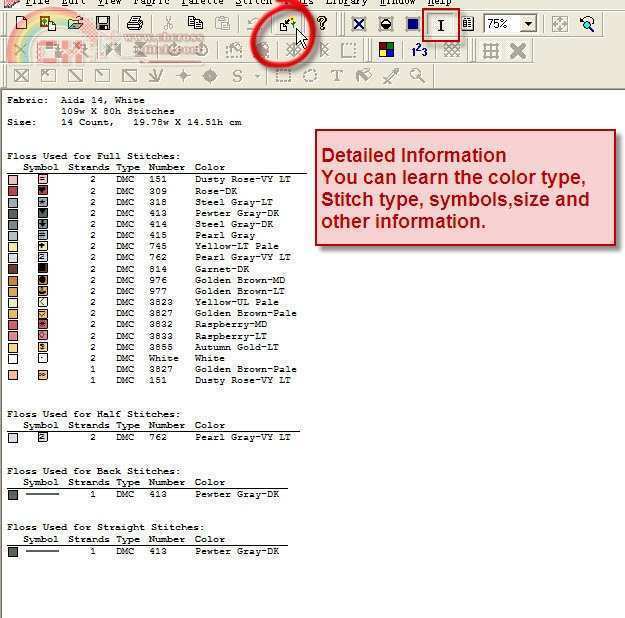Screen dimensions: 625x618
Task: Click the New pattern icon
Action: (22, 23)
